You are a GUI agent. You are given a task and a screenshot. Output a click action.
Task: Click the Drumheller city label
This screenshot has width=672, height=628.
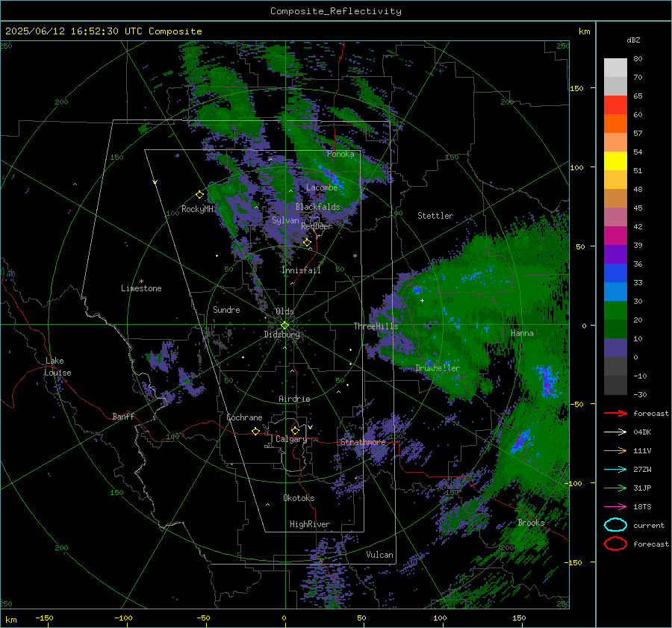pyautogui.click(x=438, y=368)
